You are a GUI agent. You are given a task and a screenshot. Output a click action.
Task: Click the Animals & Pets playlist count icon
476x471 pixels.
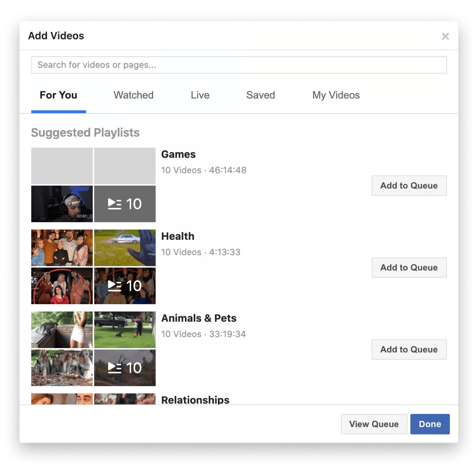coord(125,368)
